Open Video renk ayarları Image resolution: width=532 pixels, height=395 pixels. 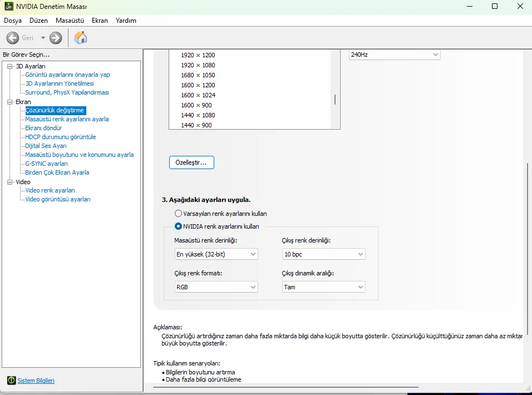pyautogui.click(x=50, y=190)
